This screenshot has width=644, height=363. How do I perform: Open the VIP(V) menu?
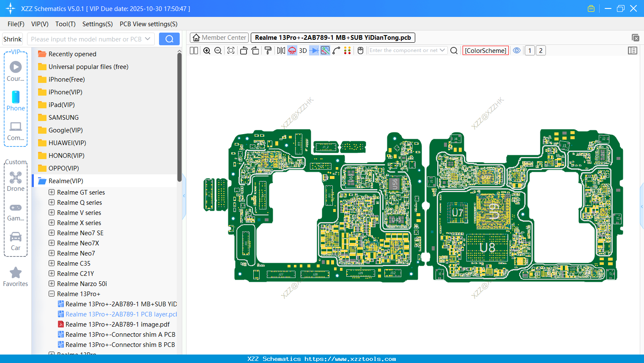coord(40,24)
